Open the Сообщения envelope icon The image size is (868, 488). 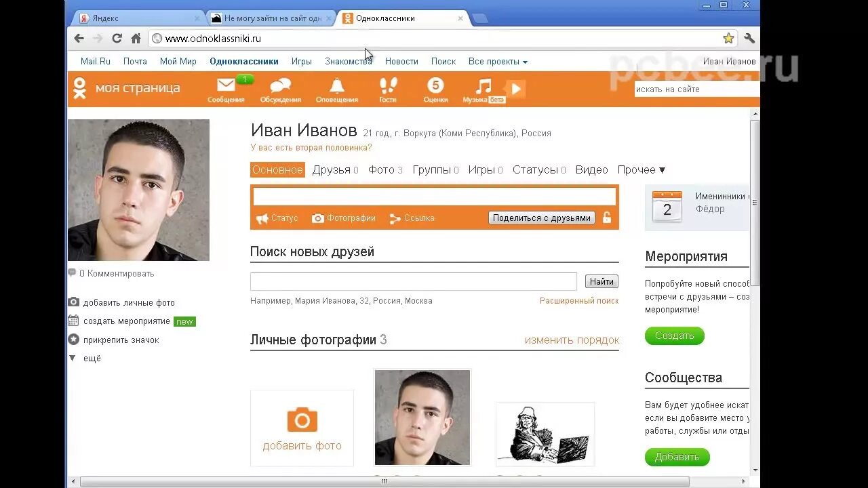click(x=226, y=85)
